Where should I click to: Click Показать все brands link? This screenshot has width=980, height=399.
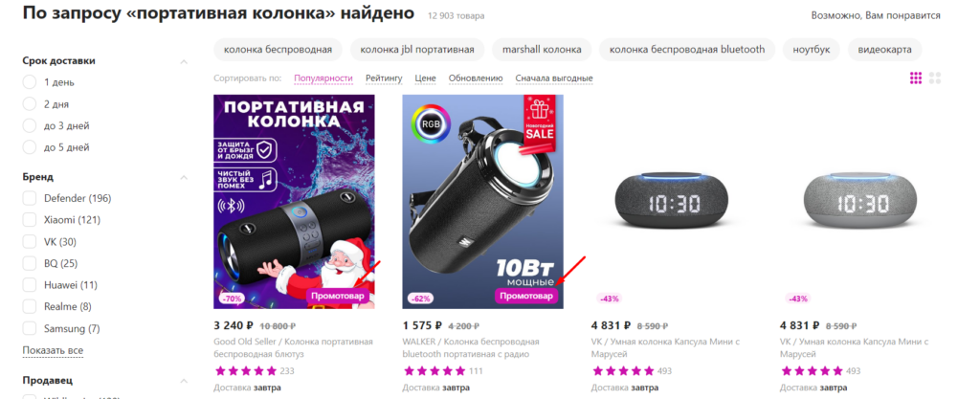coord(53,350)
